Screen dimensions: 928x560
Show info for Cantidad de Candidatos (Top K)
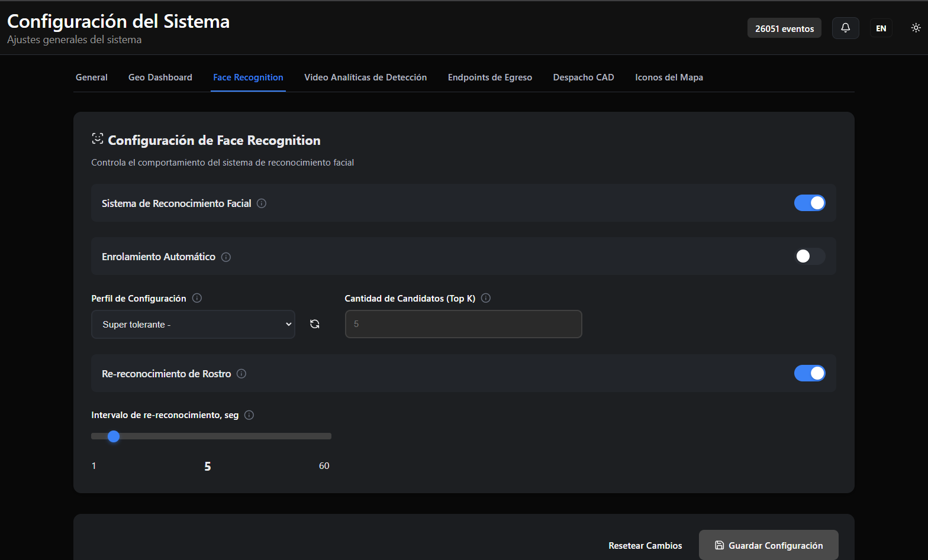click(486, 298)
